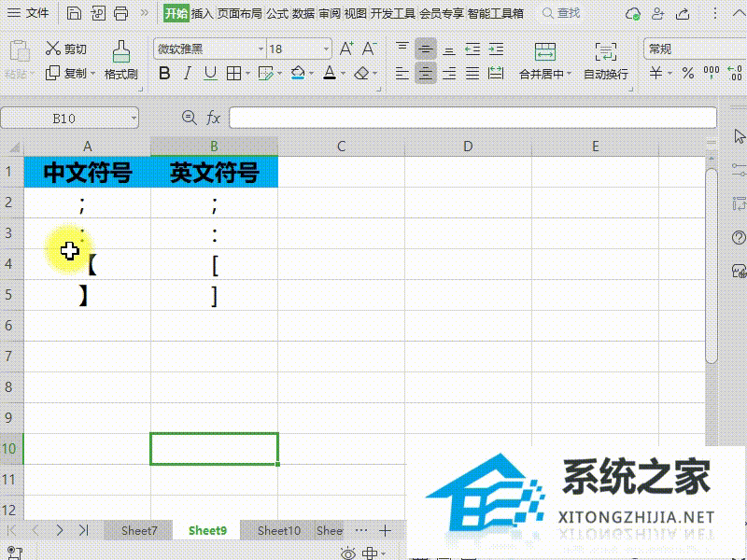Click the currency ¥ format icon
This screenshot has height=560, width=747.
tap(656, 74)
